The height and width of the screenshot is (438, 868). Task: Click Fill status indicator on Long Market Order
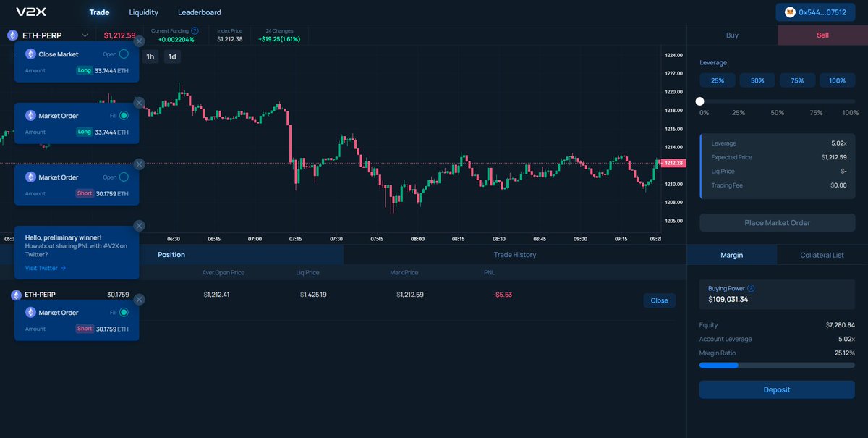[124, 115]
